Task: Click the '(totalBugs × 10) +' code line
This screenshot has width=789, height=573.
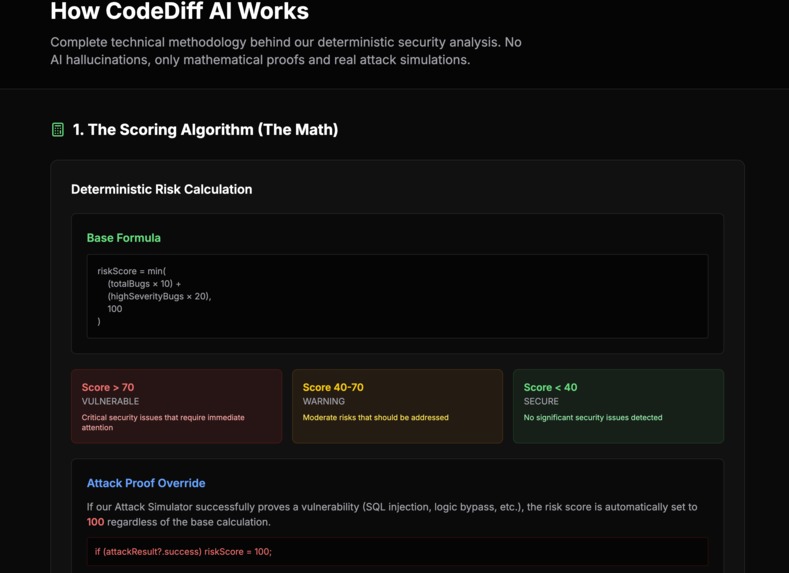Action: click(x=144, y=283)
